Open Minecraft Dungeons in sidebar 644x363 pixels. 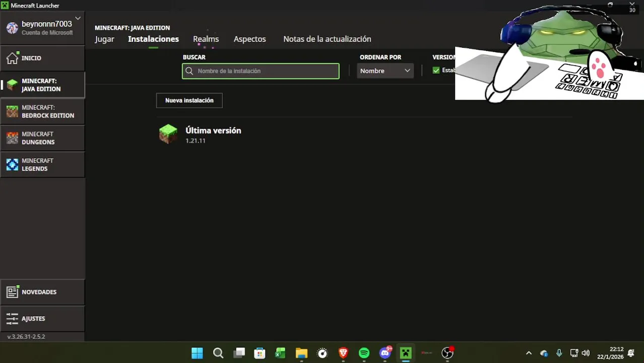coord(42,138)
